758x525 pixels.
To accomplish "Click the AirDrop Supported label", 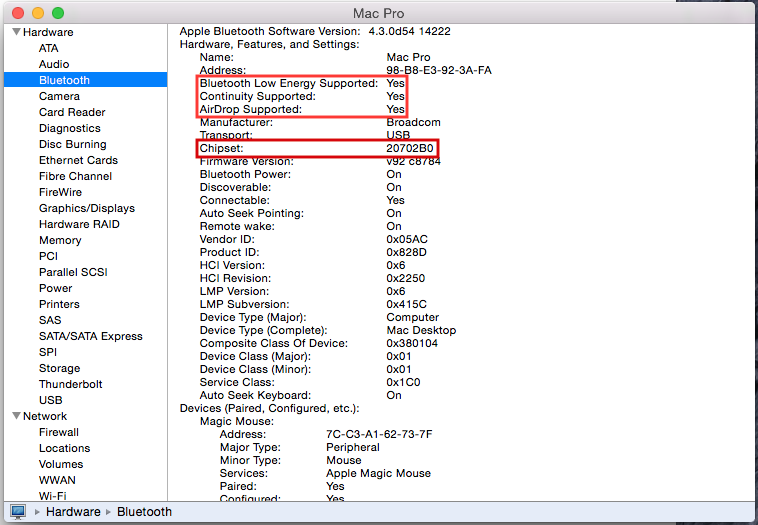I will click(x=250, y=109).
